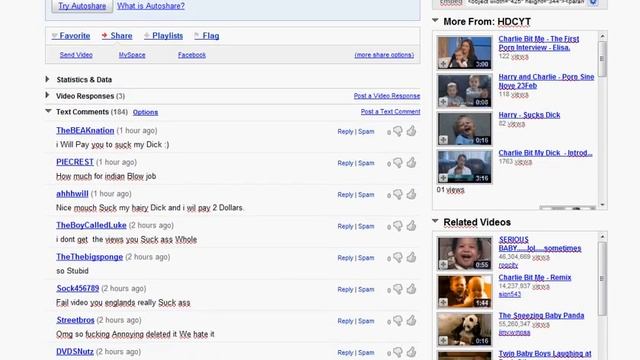Click Post a Text Comment

click(390, 112)
